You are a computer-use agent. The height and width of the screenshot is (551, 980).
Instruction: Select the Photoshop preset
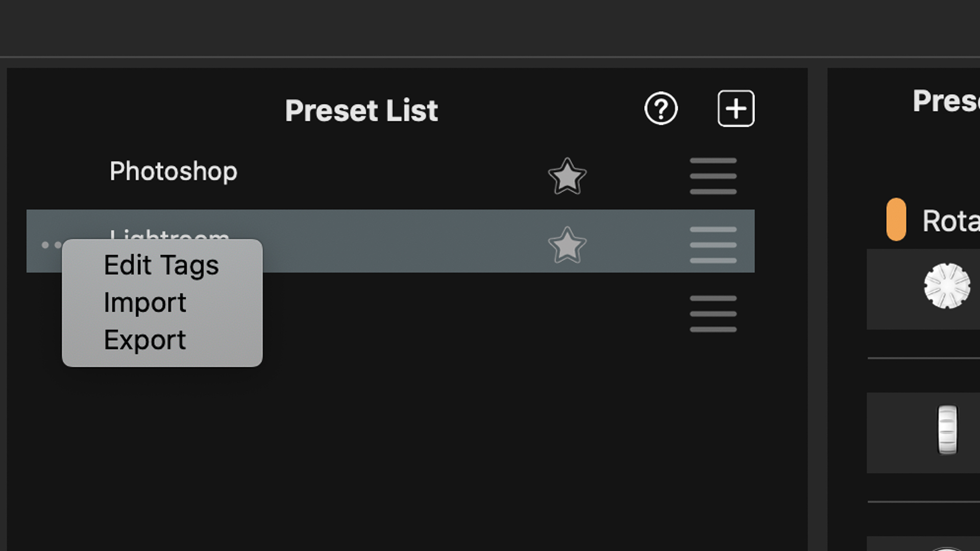174,171
